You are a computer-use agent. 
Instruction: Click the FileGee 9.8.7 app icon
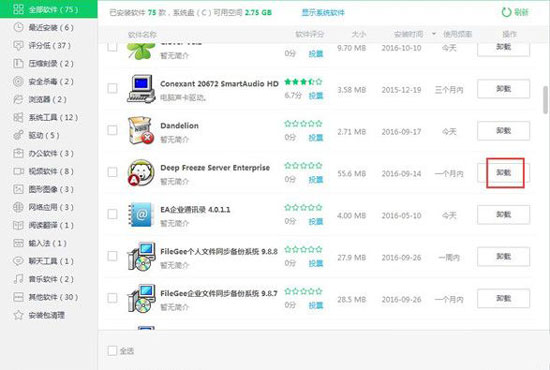click(x=141, y=298)
